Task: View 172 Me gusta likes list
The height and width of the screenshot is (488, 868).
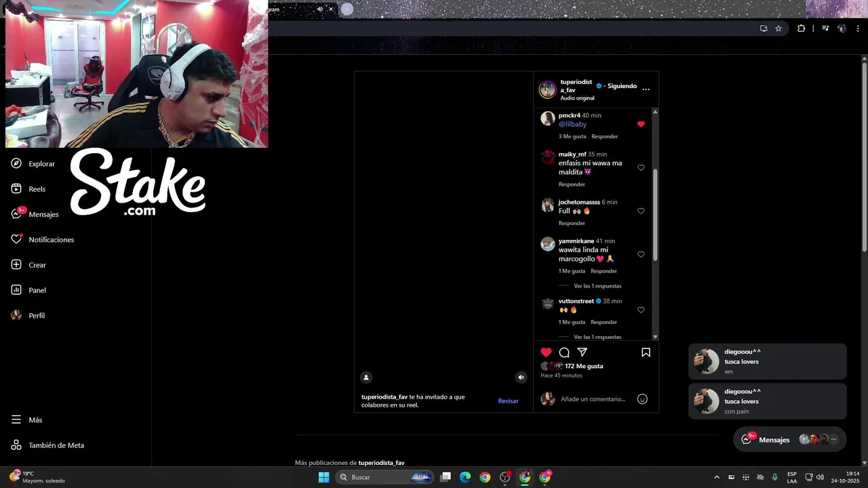Action: (x=584, y=366)
